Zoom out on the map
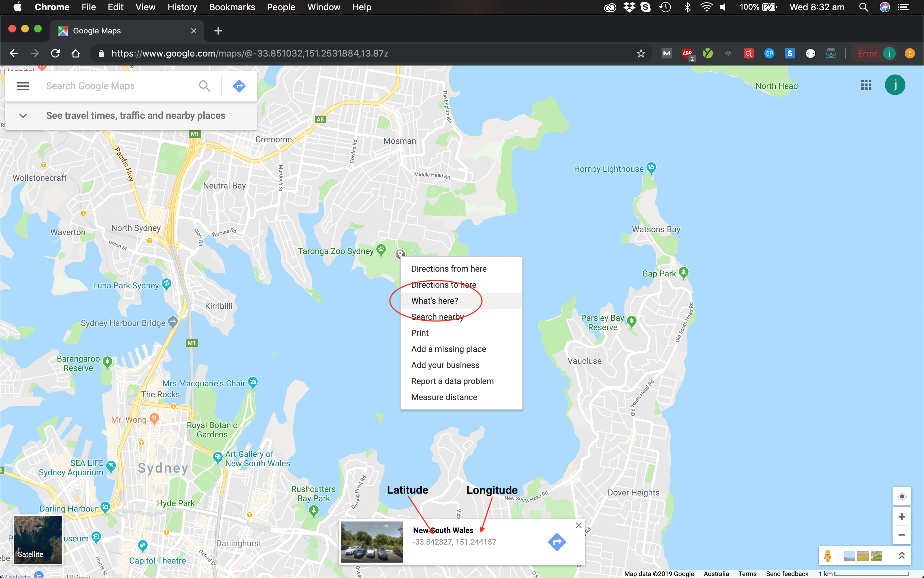The height and width of the screenshot is (578, 924). point(902,534)
